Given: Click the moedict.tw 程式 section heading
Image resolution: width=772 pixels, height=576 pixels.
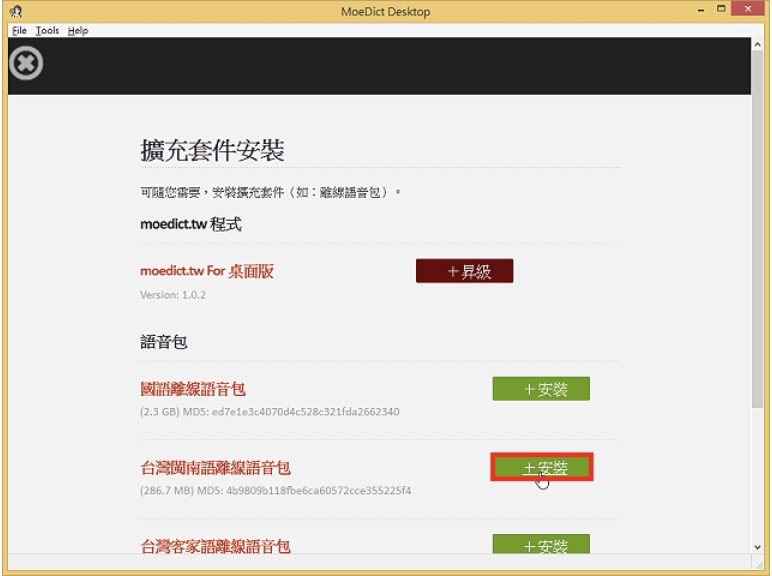Looking at the screenshot, I should click(191, 224).
